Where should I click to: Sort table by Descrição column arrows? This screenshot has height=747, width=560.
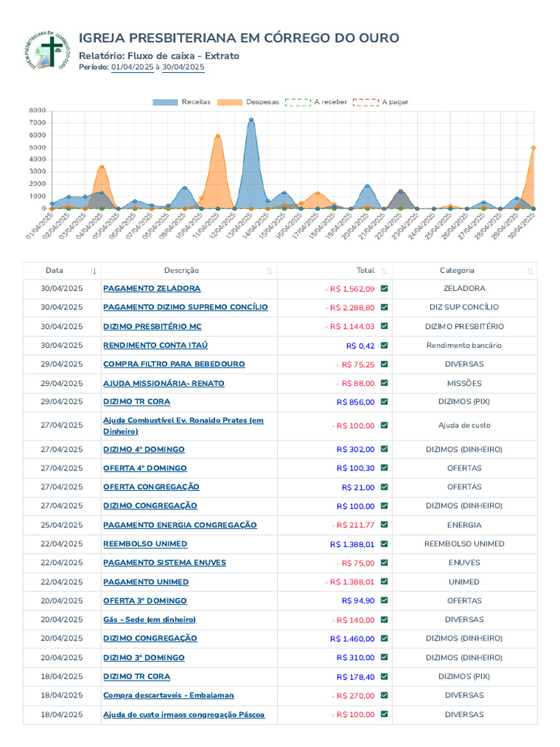[x=270, y=271]
